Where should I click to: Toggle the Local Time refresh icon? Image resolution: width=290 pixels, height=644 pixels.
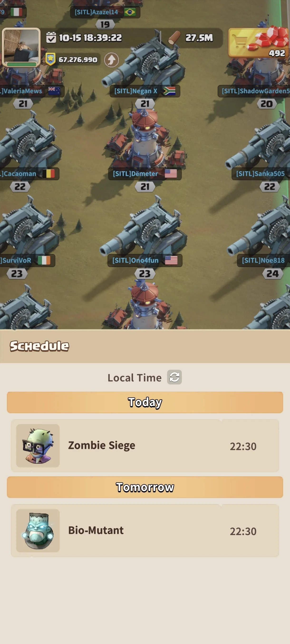pyautogui.click(x=174, y=377)
